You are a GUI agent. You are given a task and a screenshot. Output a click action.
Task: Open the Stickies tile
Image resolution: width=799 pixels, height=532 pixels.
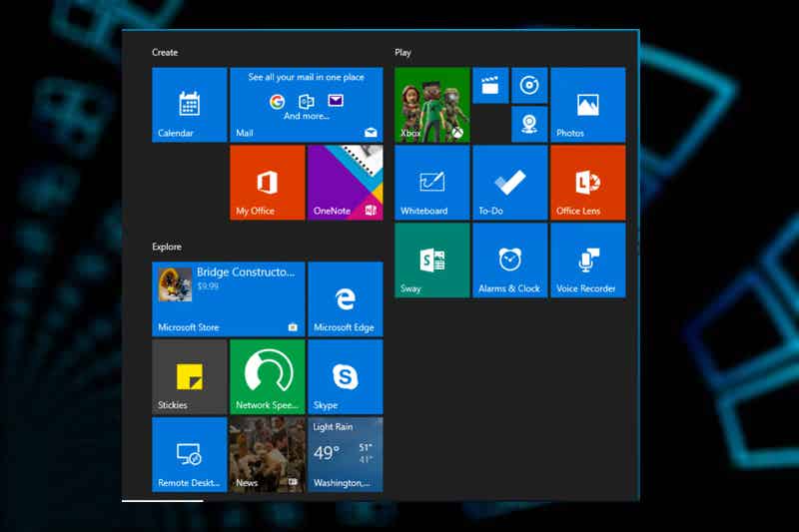point(190,377)
